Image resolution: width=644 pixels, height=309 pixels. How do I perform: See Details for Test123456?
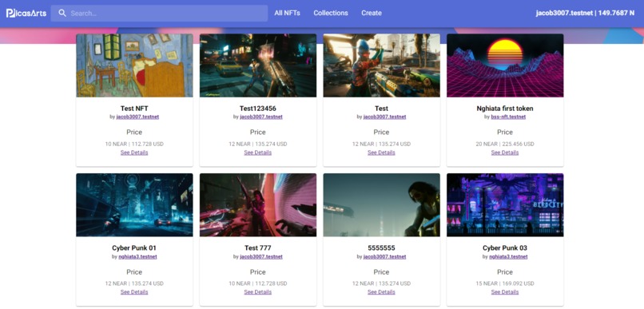click(258, 153)
